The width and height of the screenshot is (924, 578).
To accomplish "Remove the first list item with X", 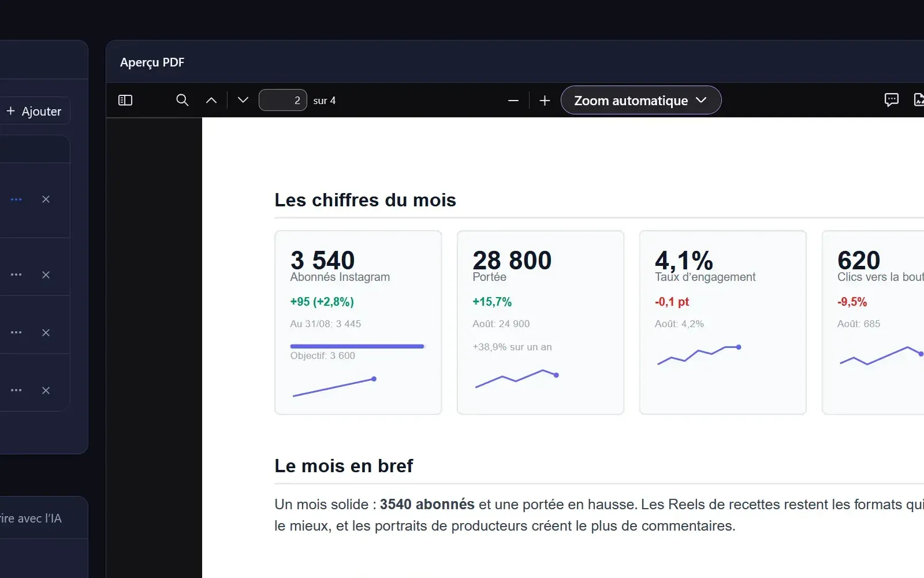I will pos(46,199).
